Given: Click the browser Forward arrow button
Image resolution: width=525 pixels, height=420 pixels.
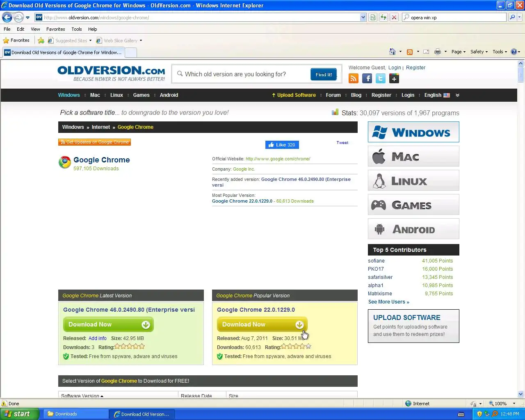Looking at the screenshot, I should click(x=18, y=17).
